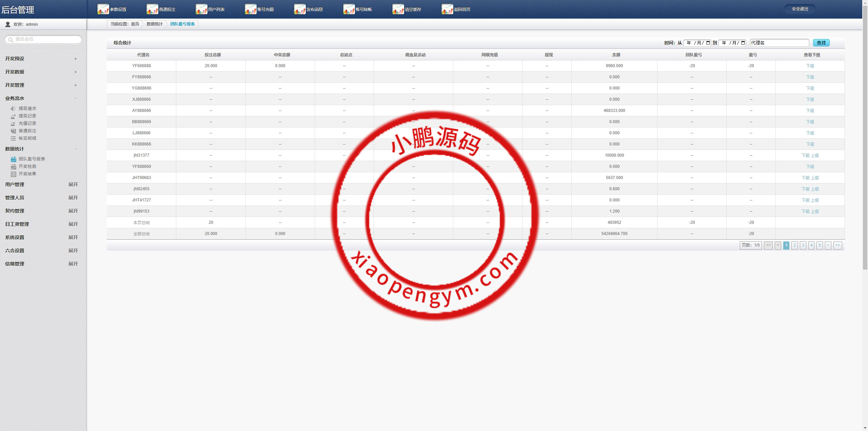Expand the 日工资管理 section
Image resolution: width=868 pixels, height=431 pixels.
coord(73,224)
